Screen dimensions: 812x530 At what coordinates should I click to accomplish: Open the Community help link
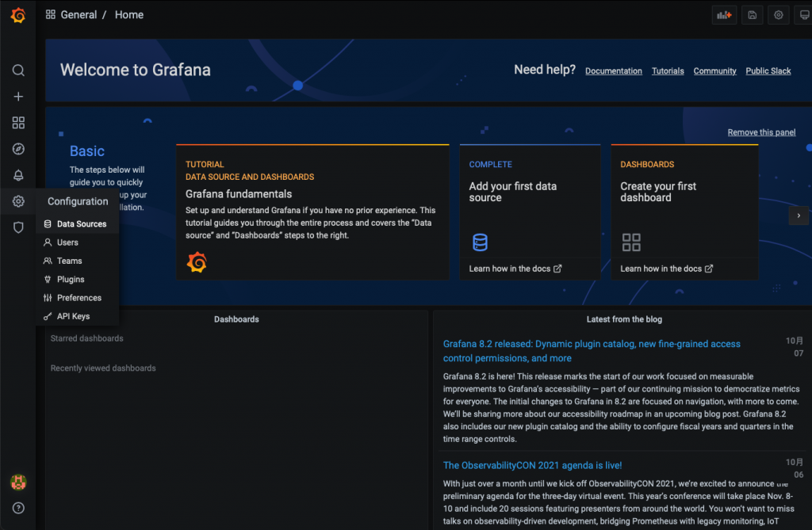(714, 71)
